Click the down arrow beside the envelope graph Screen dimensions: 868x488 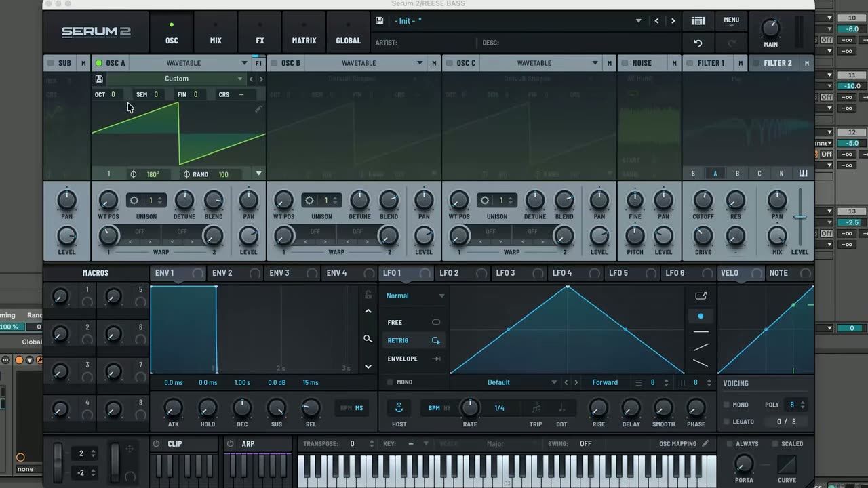pos(368,367)
